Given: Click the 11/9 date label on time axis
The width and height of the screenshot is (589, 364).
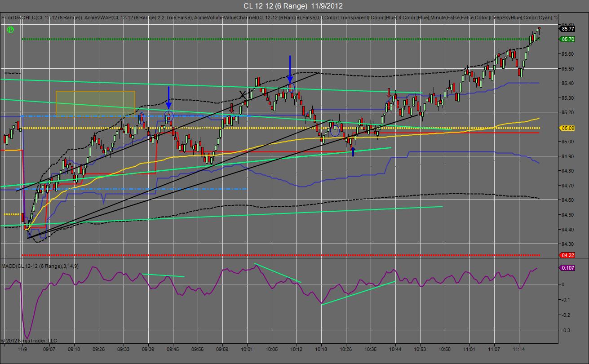Looking at the screenshot, I should point(22,349).
